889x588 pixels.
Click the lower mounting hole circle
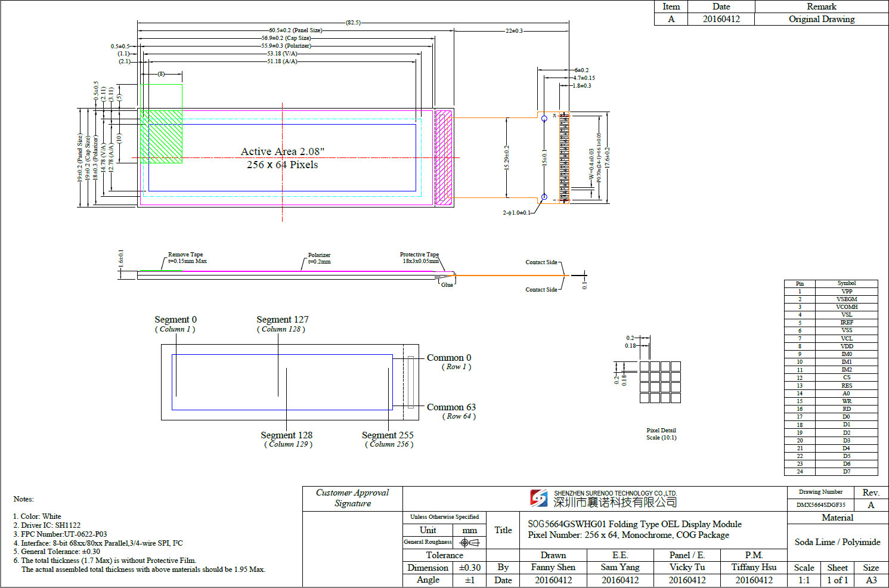[544, 197]
